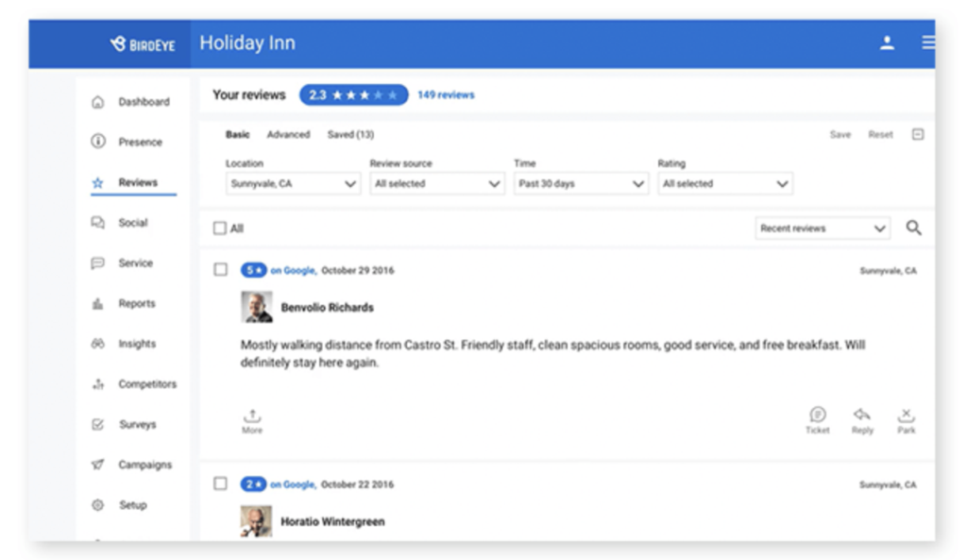Viewport: 967px width, 560px height.
Task: Click the Holiday Inn title
Action: 247,43
